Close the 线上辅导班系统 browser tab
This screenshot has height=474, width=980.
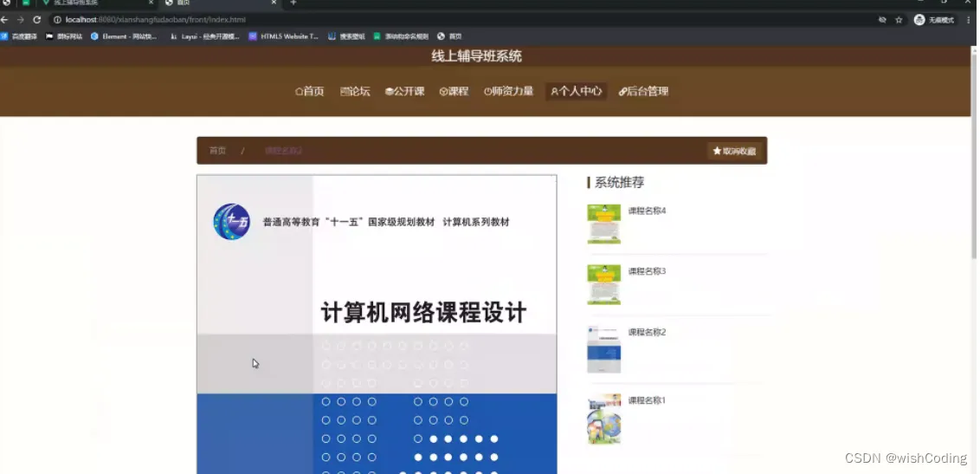click(151, 3)
